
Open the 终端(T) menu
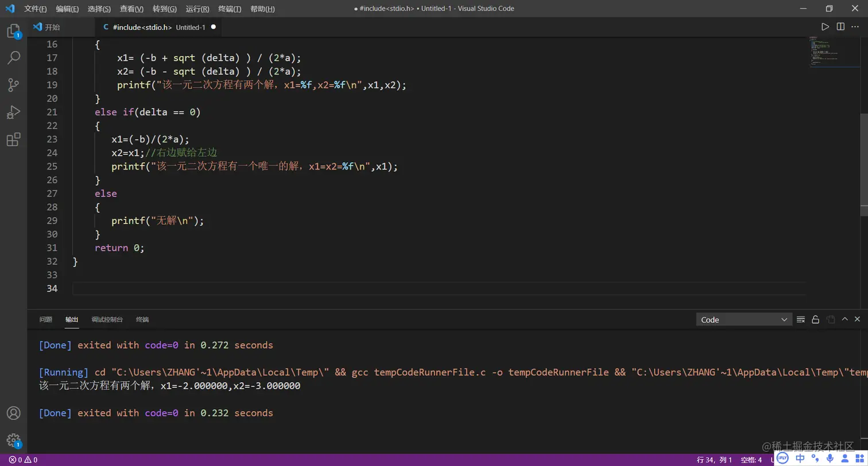click(230, 9)
